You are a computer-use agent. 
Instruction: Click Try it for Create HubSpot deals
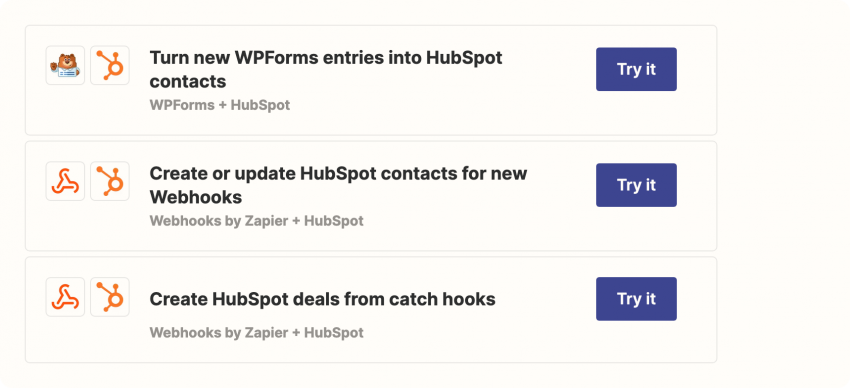636,299
